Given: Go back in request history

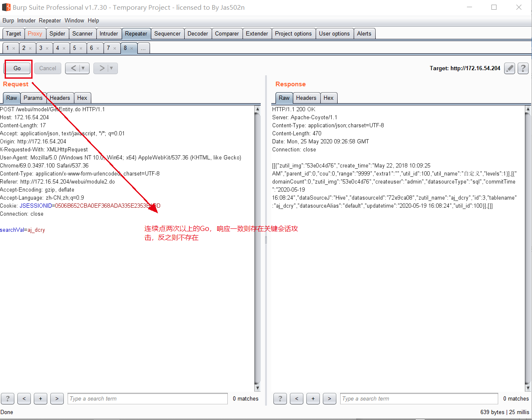Looking at the screenshot, I should pyautogui.click(x=74, y=68).
